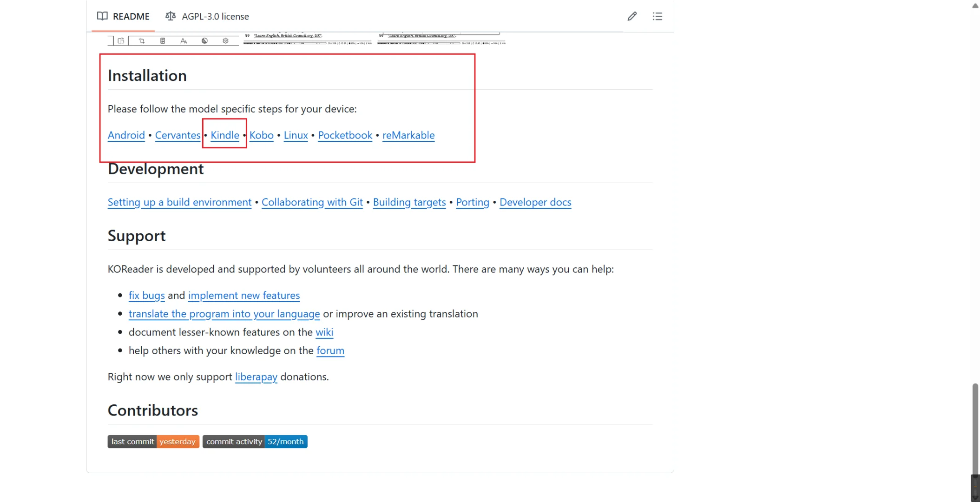
Task: Open the Kobo installation link
Action: (262, 135)
